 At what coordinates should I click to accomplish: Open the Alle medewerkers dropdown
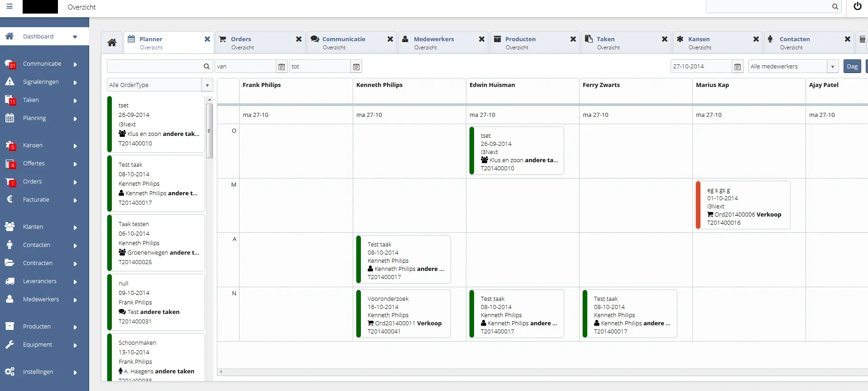pos(833,67)
